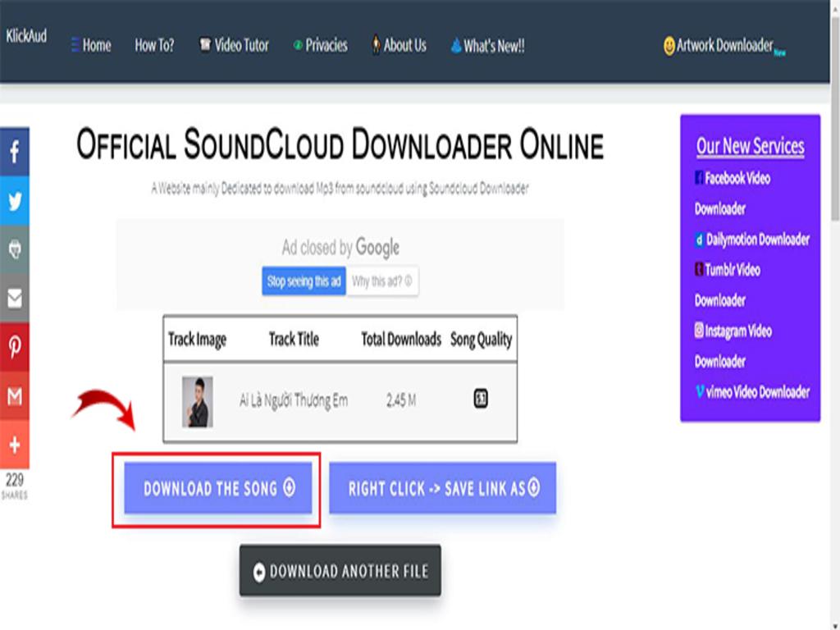Open the How To? menu item
Screen dimensions: 840x630
click(154, 46)
